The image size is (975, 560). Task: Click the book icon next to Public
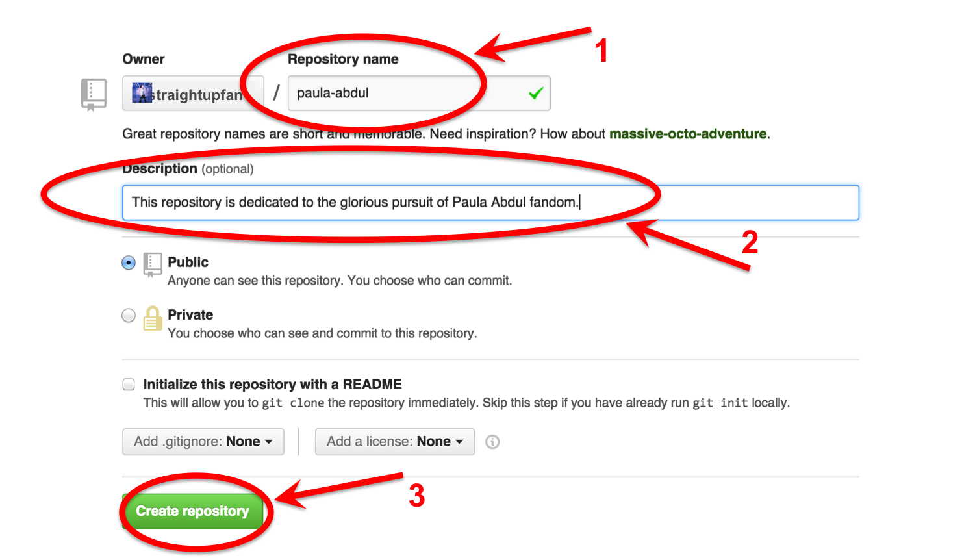click(x=152, y=264)
